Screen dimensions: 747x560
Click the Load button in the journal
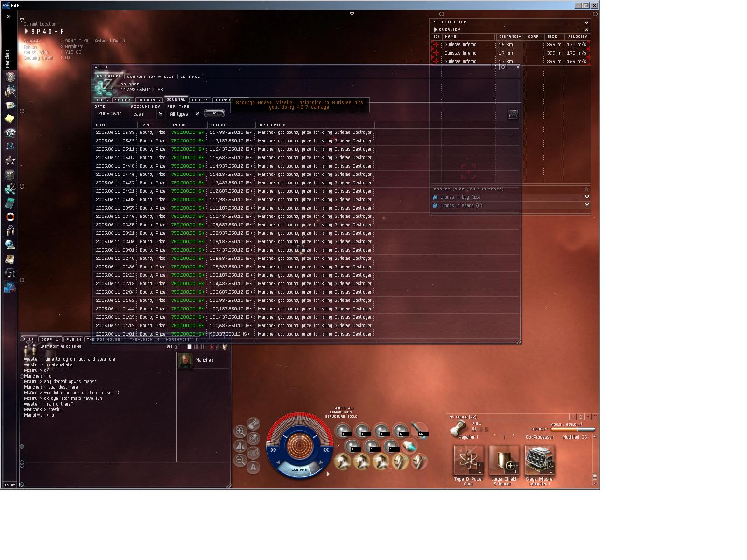coord(214,113)
